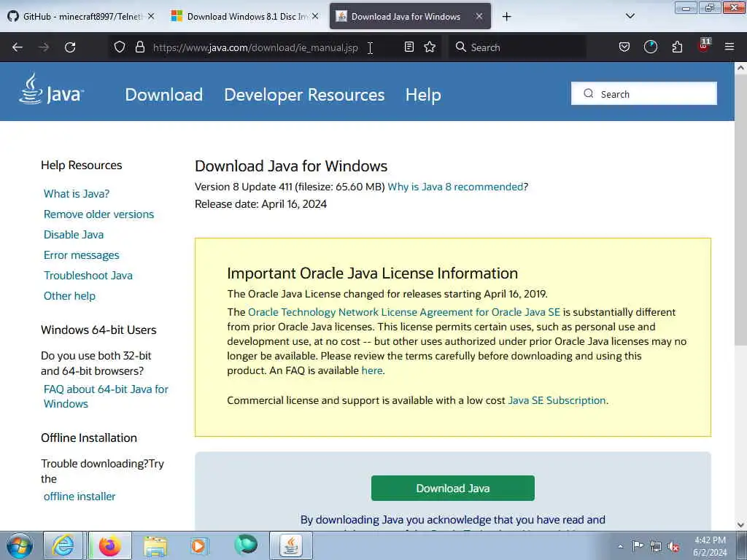Click the Help Resources heading
This screenshot has height=560, width=747.
(82, 166)
